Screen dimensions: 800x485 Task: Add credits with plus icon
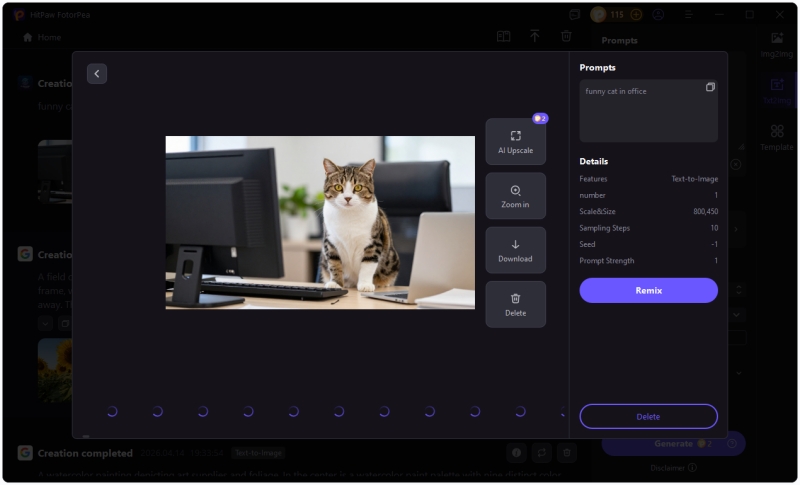(x=636, y=15)
